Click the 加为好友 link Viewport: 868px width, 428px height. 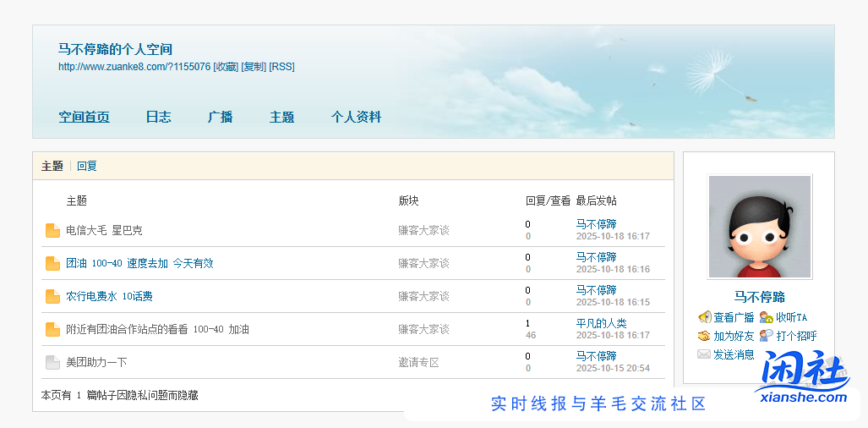coord(734,336)
